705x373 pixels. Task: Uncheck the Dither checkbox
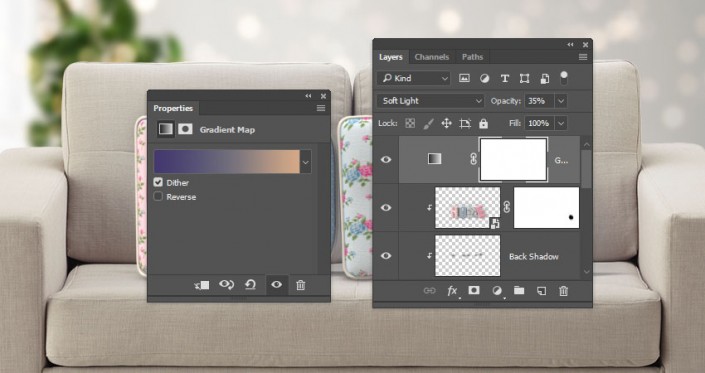[x=158, y=182]
